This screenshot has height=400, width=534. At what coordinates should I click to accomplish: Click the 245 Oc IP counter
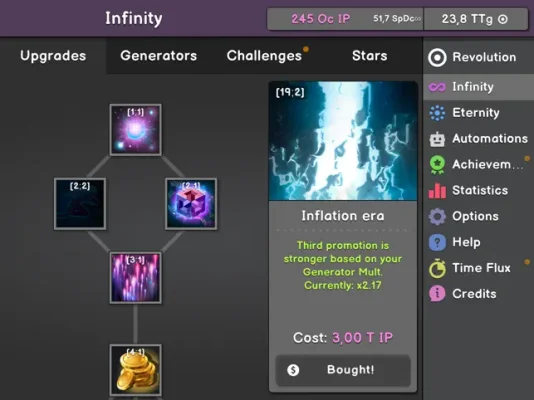(x=320, y=19)
